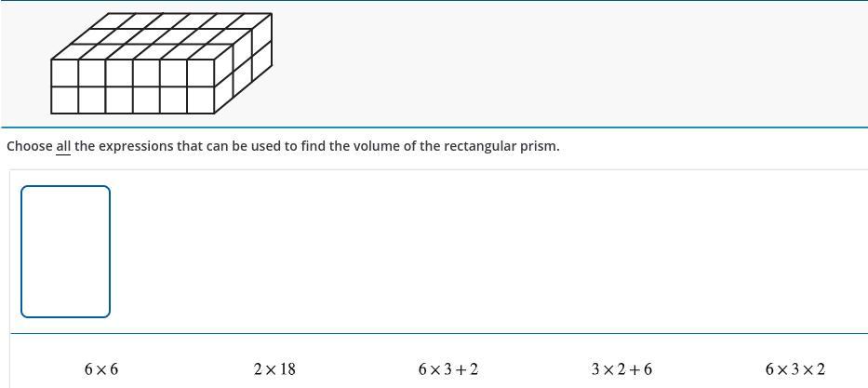The width and height of the screenshot is (868, 388).
Task: Click inside the empty blue answer drop box
Action: pyautogui.click(x=65, y=252)
